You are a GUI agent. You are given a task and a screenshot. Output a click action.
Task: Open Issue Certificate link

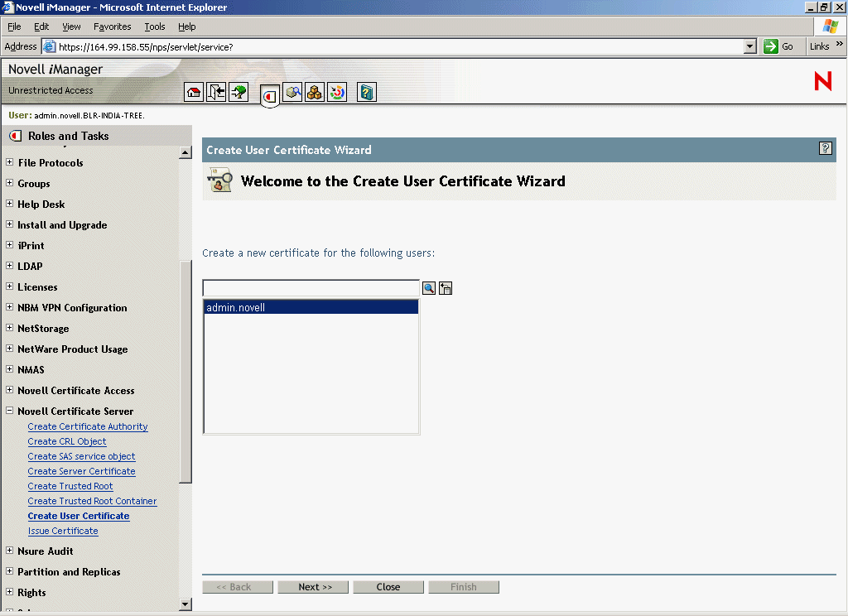point(63,531)
